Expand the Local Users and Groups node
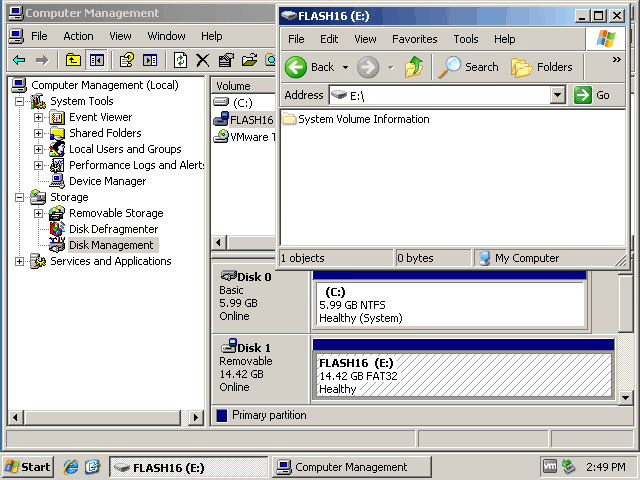This screenshot has height=480, width=640. click(x=38, y=149)
